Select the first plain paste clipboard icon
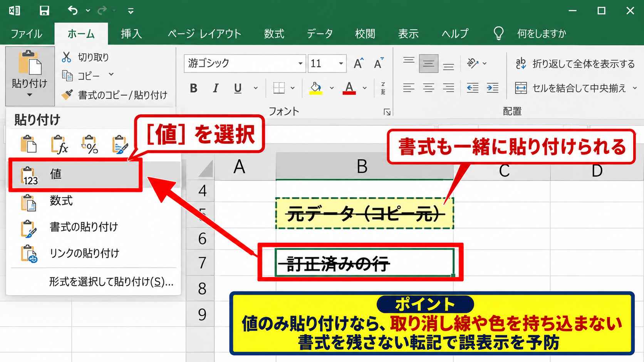 click(29, 145)
